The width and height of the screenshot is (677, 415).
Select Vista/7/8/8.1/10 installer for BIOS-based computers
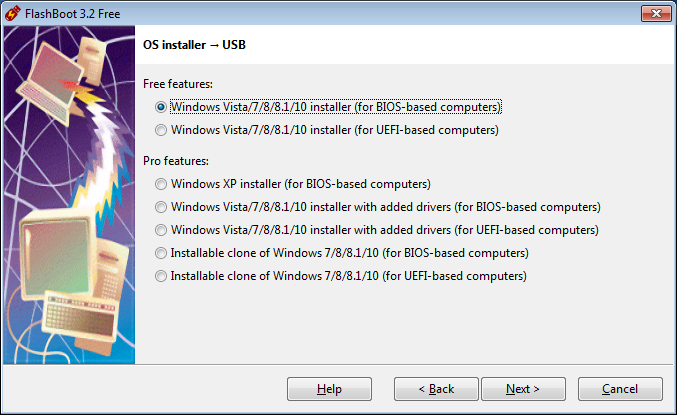tap(162, 107)
